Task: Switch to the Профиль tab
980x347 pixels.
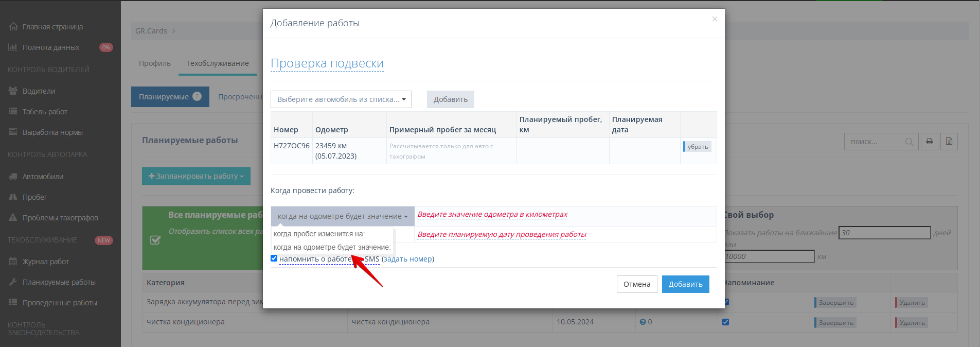Action: [x=154, y=63]
